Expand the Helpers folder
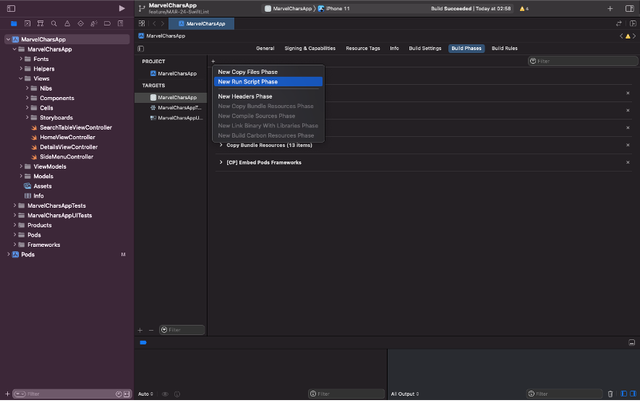The height and width of the screenshot is (401, 640). pos(21,69)
